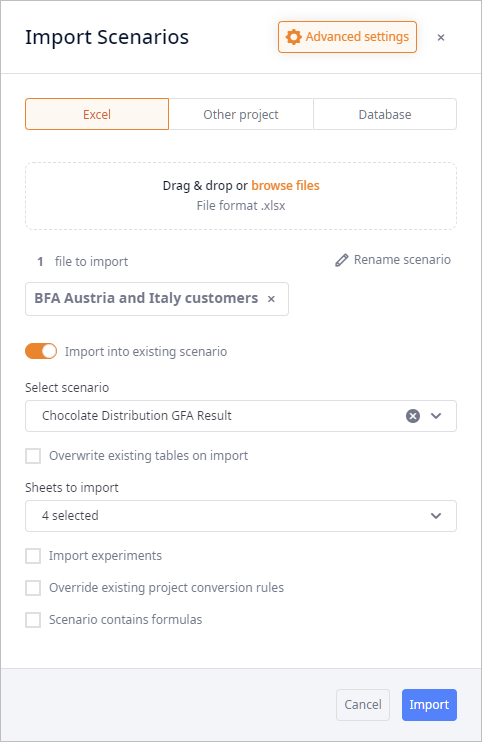Cancel the import dialog
The image size is (482, 742).
(363, 705)
